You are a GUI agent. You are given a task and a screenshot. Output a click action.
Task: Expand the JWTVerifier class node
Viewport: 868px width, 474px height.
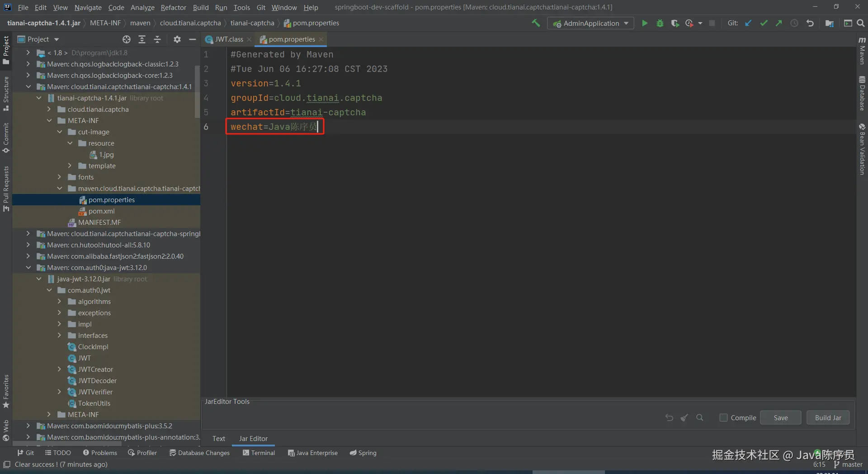coord(60,392)
